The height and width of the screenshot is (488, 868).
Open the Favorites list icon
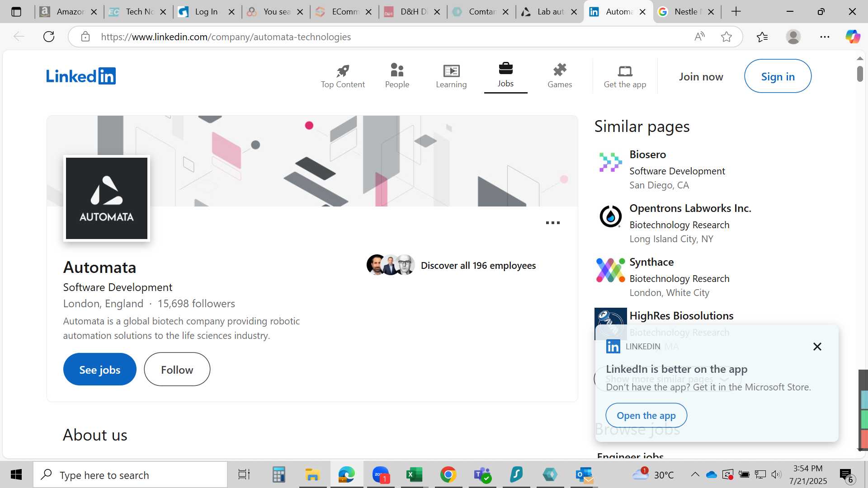[762, 37]
